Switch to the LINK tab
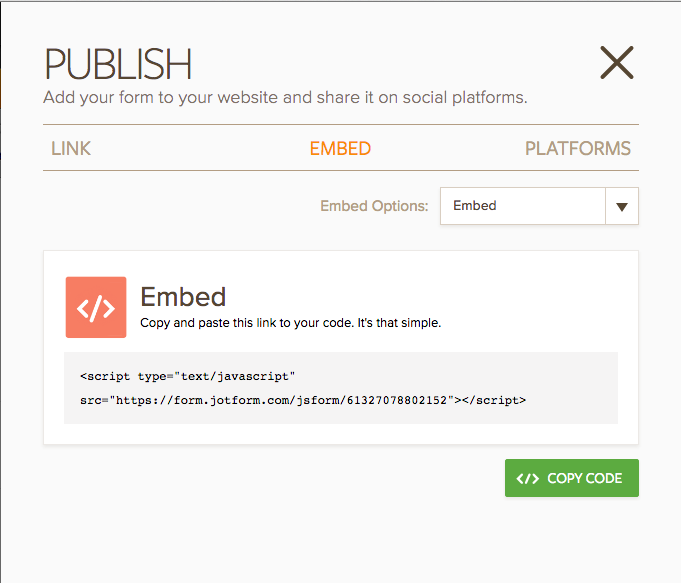 (71, 149)
